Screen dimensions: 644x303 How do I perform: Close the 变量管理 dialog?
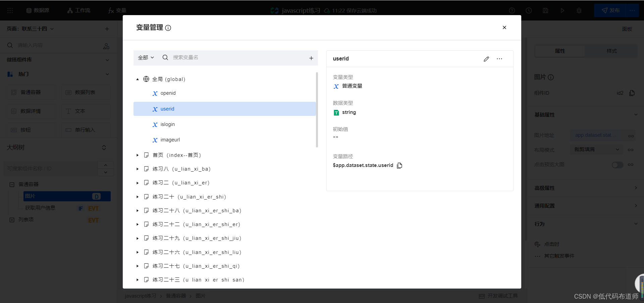[504, 28]
